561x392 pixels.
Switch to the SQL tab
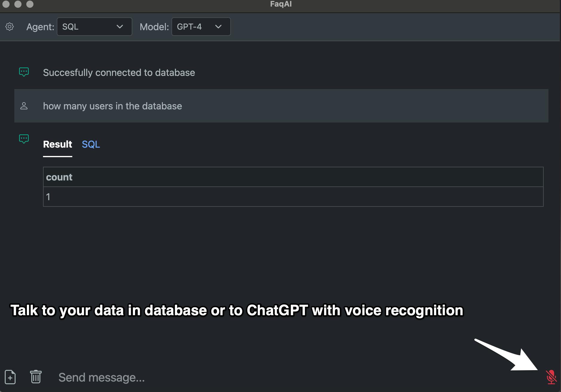[x=91, y=144]
